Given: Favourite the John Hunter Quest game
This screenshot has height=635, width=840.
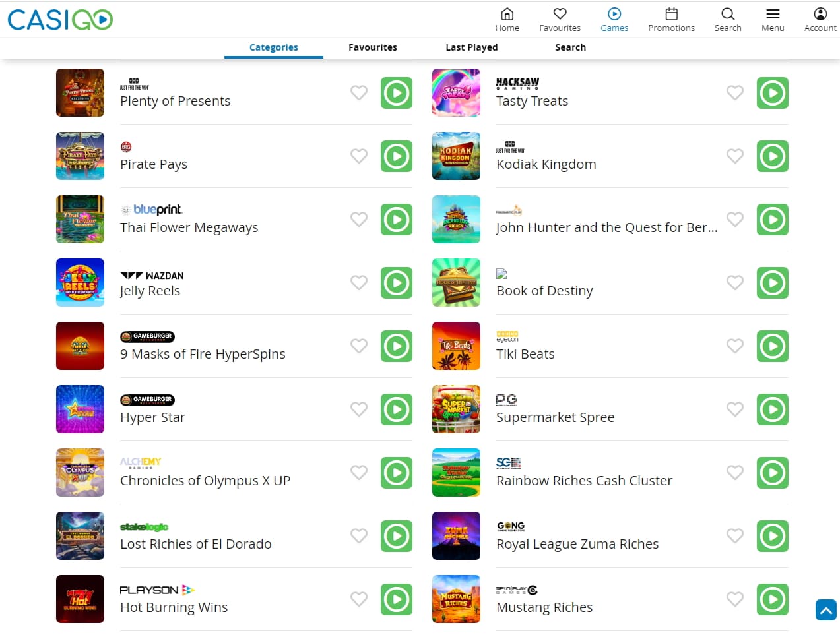Looking at the screenshot, I should coord(735,220).
